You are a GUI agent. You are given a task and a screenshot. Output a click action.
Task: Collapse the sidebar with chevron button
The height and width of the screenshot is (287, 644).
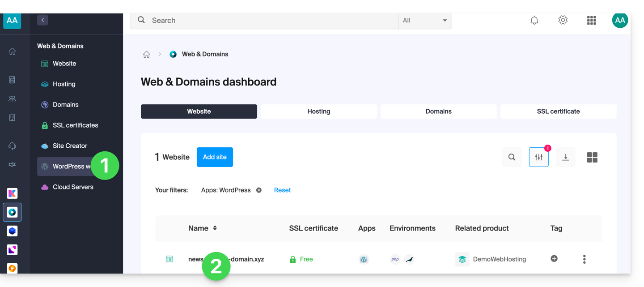click(x=42, y=20)
